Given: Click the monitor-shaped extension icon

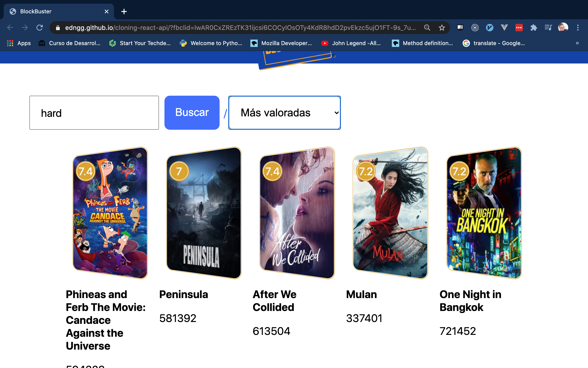Looking at the screenshot, I should [x=460, y=28].
